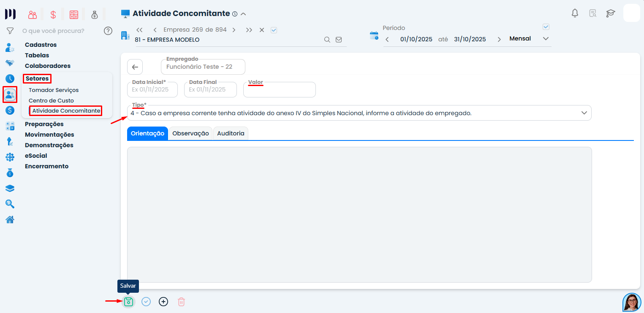This screenshot has height=313, width=644.
Task: Click the calendar icon beside Período
Action: [x=374, y=35]
